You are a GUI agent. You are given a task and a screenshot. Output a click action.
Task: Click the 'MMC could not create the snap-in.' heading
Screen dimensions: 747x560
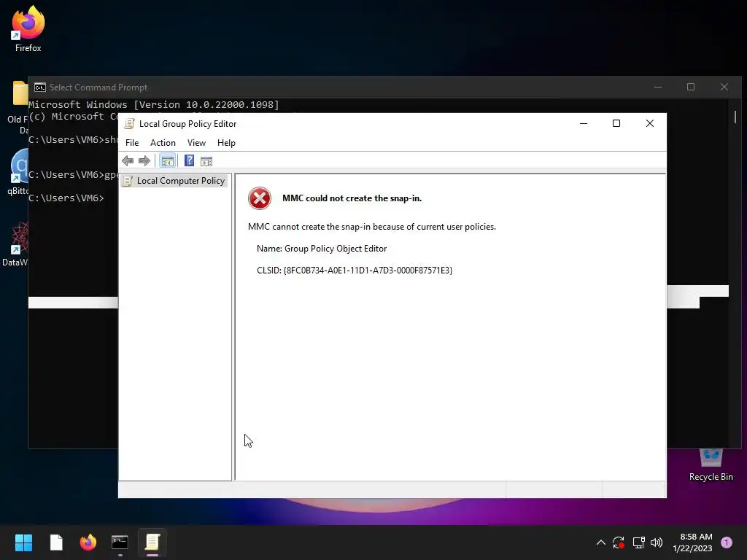352,198
